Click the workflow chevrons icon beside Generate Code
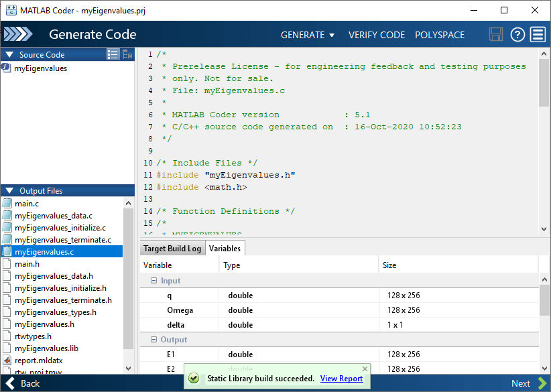551x392 pixels. tap(18, 35)
